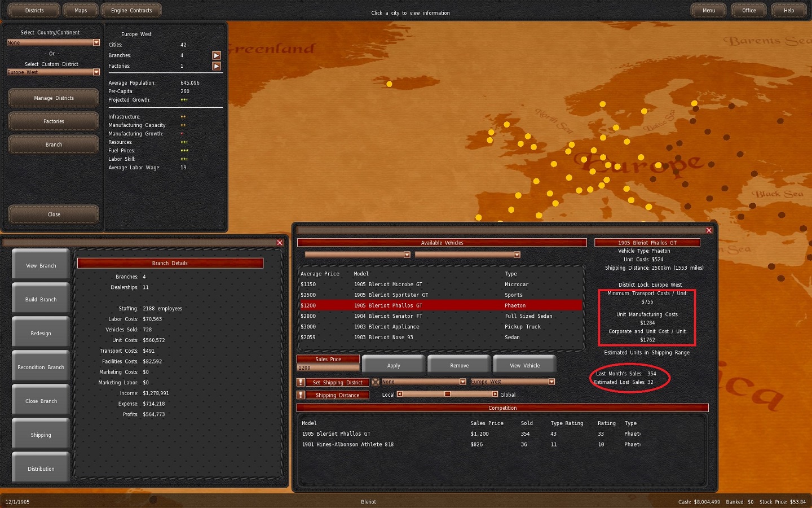Viewport: 812px width, 508px height.
Task: Open Engine Contracts from top bar
Action: [x=131, y=10]
